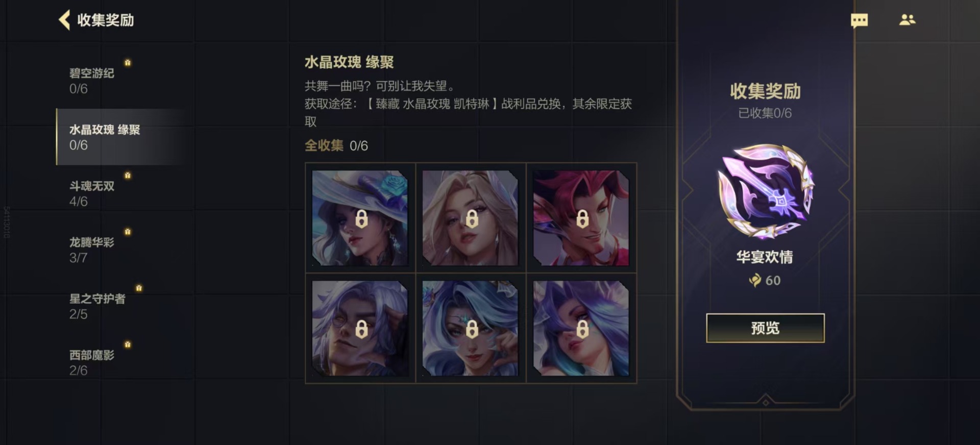Screen dimensions: 980x445
Task: Select the locked blue-haired skin with forehead gem
Action: 471,328
